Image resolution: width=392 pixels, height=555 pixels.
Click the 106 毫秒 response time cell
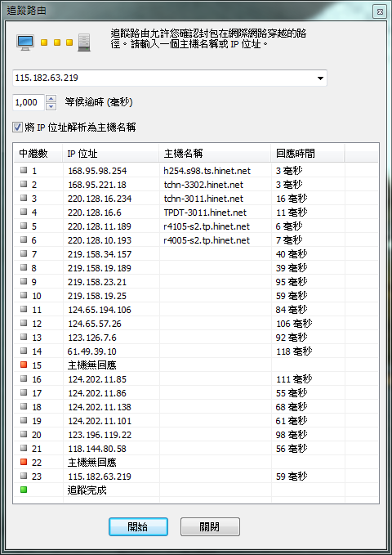[294, 324]
